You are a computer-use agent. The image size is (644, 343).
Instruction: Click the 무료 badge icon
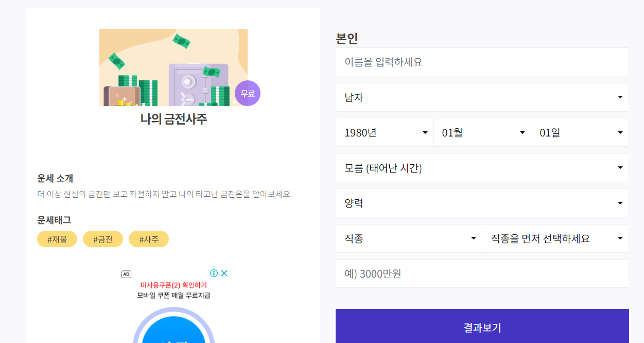click(x=247, y=93)
